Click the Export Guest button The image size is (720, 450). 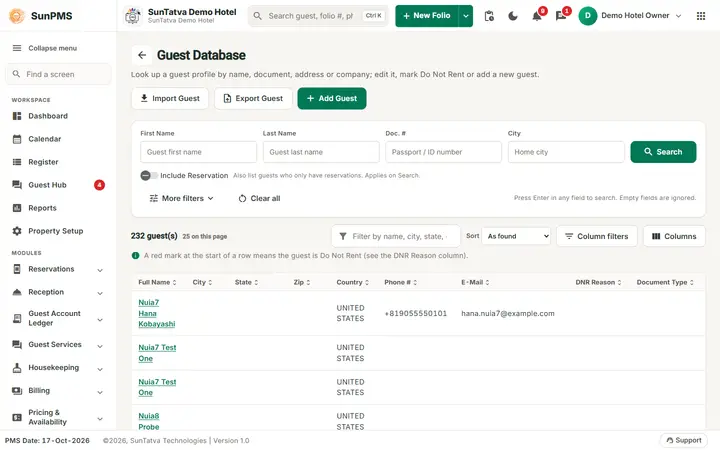(253, 98)
